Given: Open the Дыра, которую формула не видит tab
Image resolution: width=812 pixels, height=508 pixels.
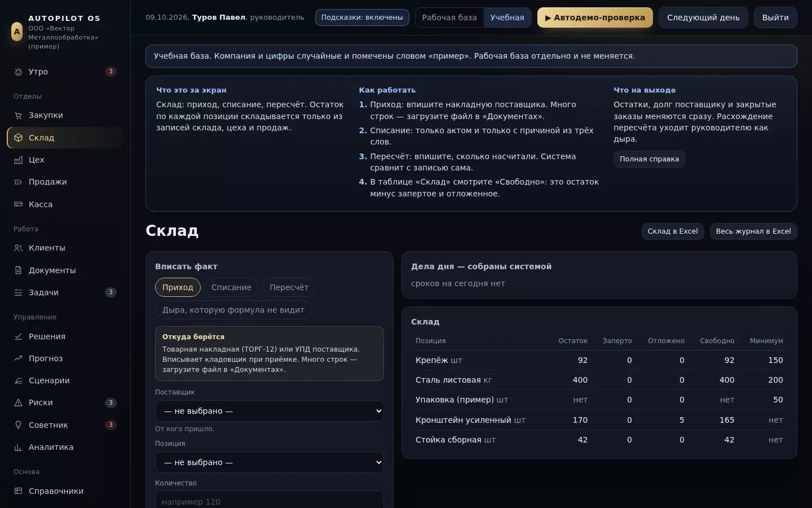Looking at the screenshot, I should pos(233,310).
